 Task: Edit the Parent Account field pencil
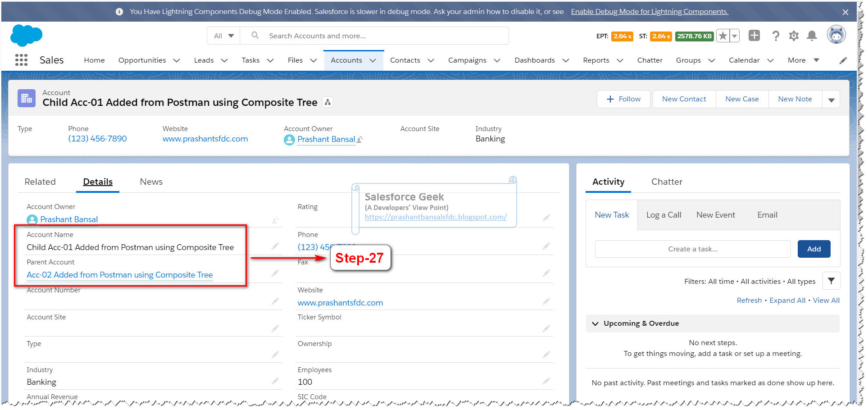click(275, 273)
